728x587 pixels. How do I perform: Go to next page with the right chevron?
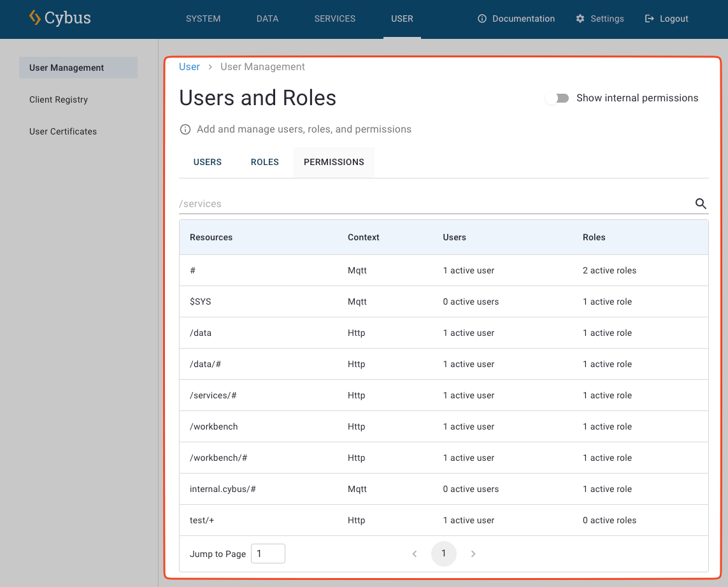point(473,554)
